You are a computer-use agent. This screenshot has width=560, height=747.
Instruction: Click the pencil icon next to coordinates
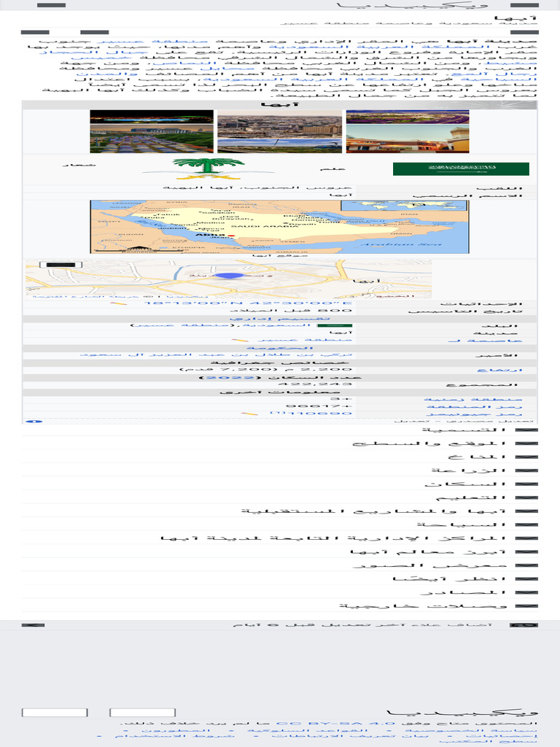pos(118,303)
